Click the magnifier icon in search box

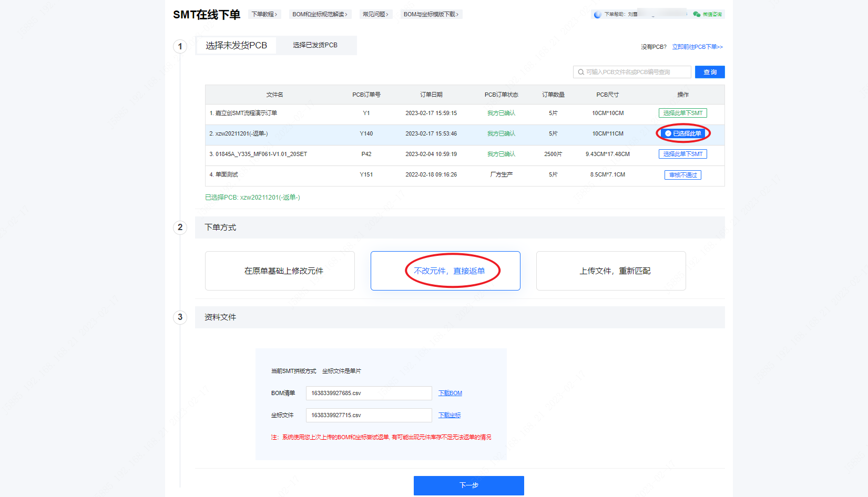click(x=581, y=72)
